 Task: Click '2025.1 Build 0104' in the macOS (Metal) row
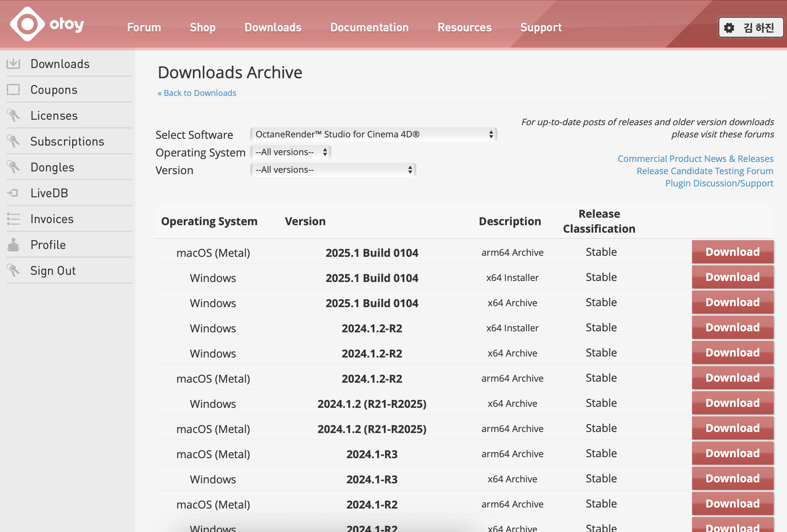372,253
